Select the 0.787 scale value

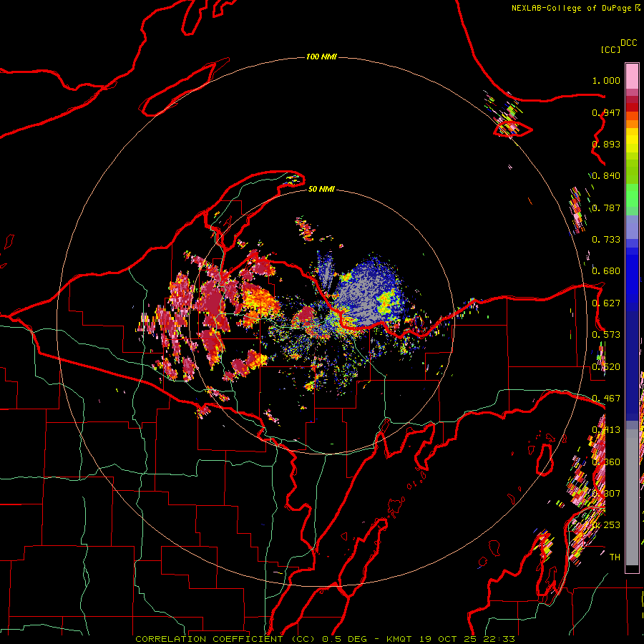[x=606, y=208]
